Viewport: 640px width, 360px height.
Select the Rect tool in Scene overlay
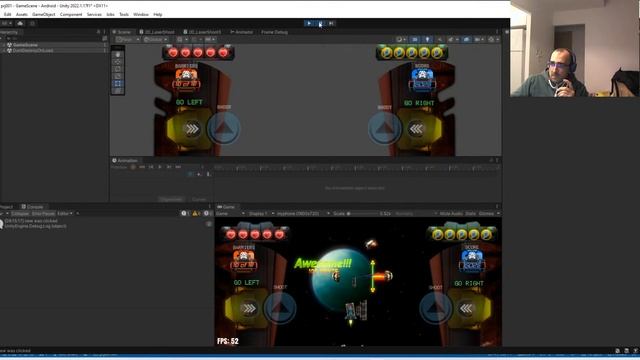click(118, 84)
